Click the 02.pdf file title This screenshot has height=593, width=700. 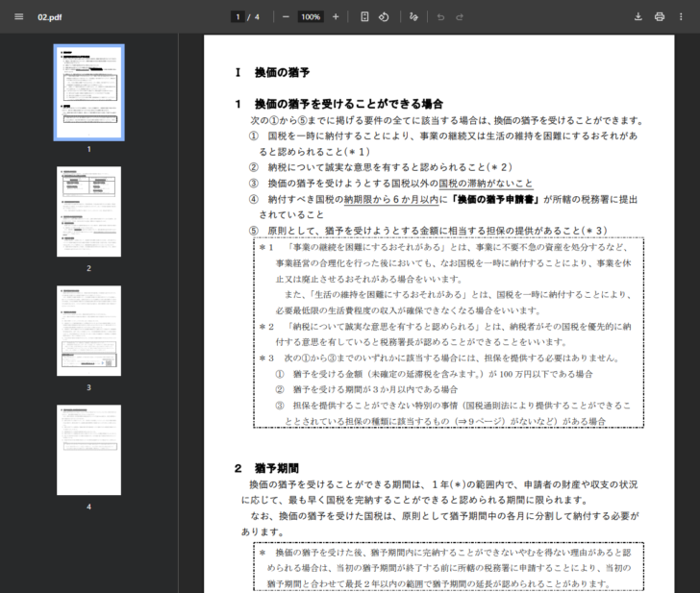pyautogui.click(x=50, y=17)
